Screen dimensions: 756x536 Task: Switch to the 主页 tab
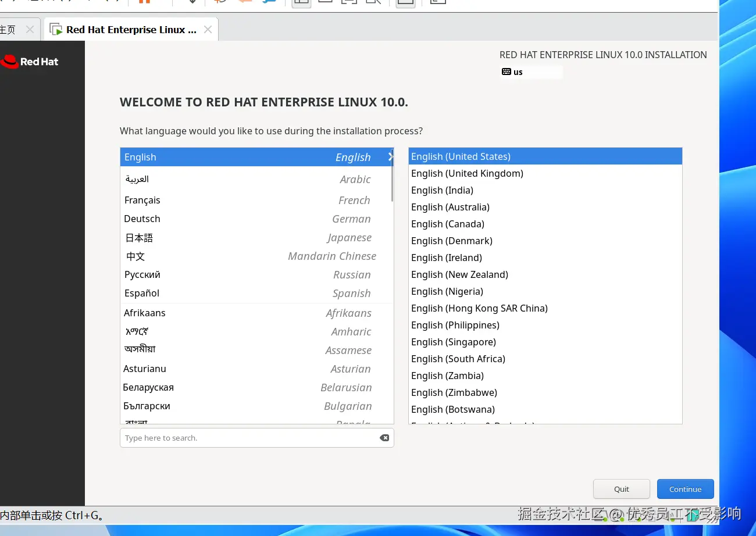tap(8, 30)
